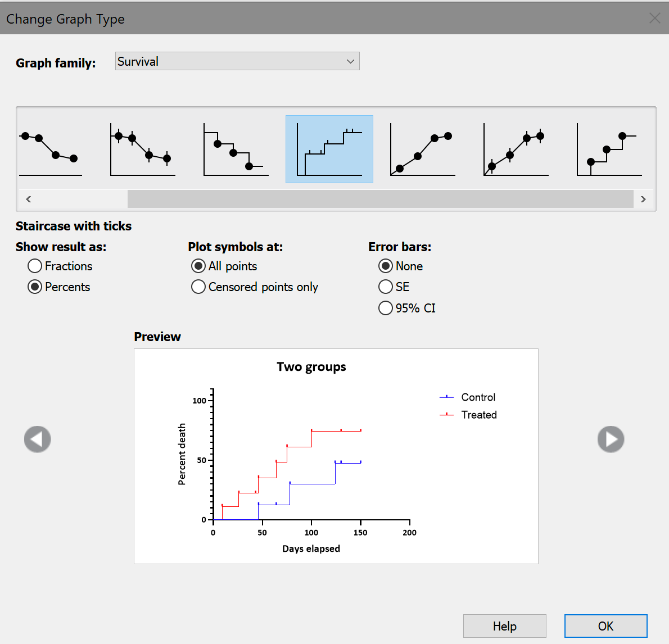Enable SE error bars
Image resolution: width=669 pixels, height=644 pixels.
(x=386, y=287)
